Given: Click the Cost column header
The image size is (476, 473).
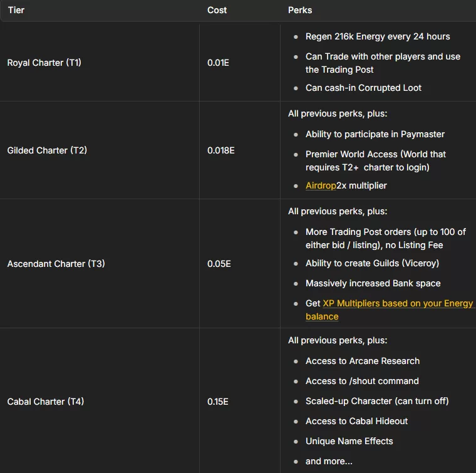Looking at the screenshot, I should point(217,11).
